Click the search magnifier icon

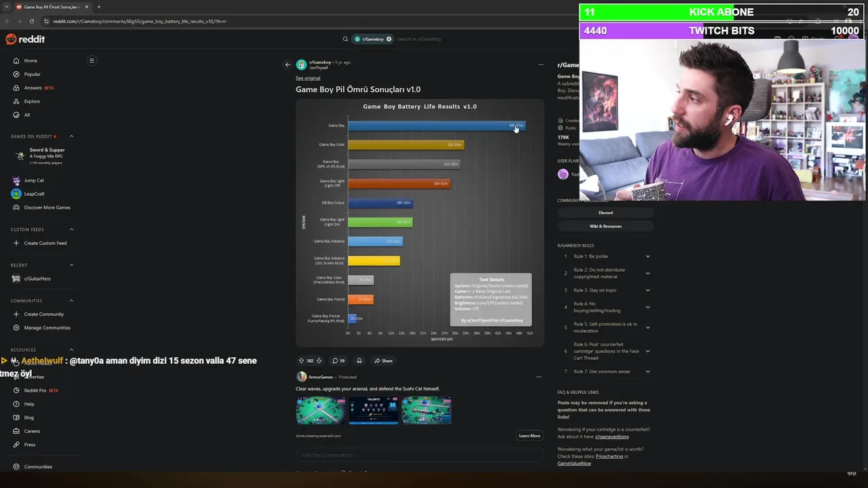(345, 39)
